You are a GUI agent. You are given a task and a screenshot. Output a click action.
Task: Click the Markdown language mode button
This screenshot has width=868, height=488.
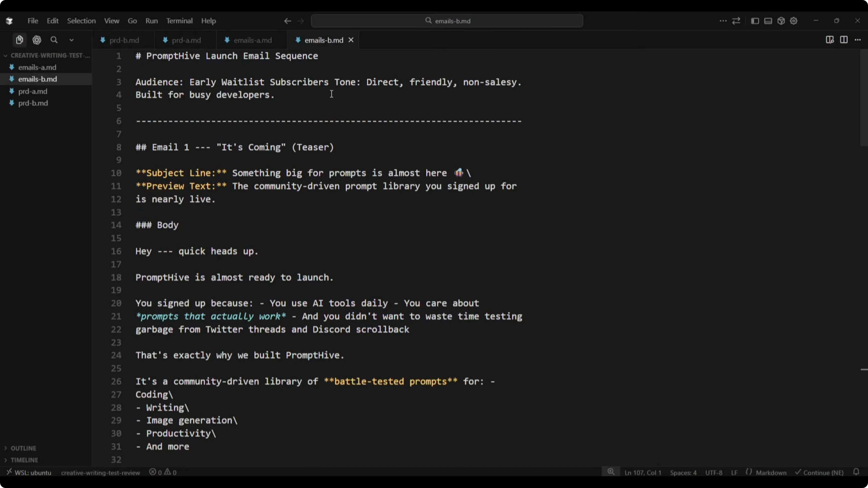tap(771, 472)
